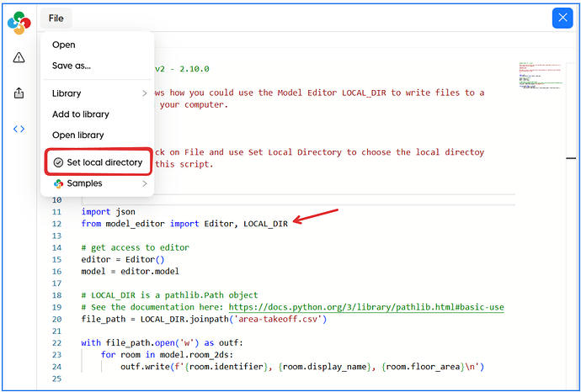Open the File menu
The height and width of the screenshot is (392, 581).
pyautogui.click(x=56, y=19)
